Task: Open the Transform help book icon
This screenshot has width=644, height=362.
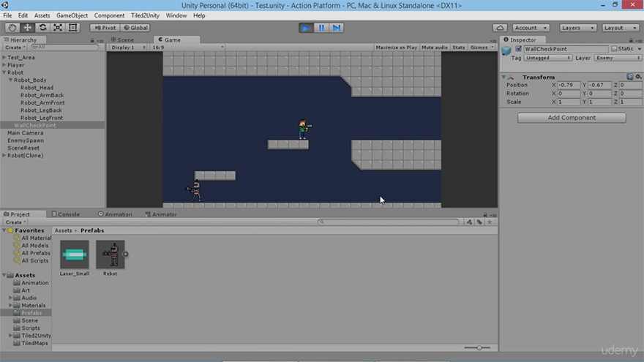Action: point(630,77)
